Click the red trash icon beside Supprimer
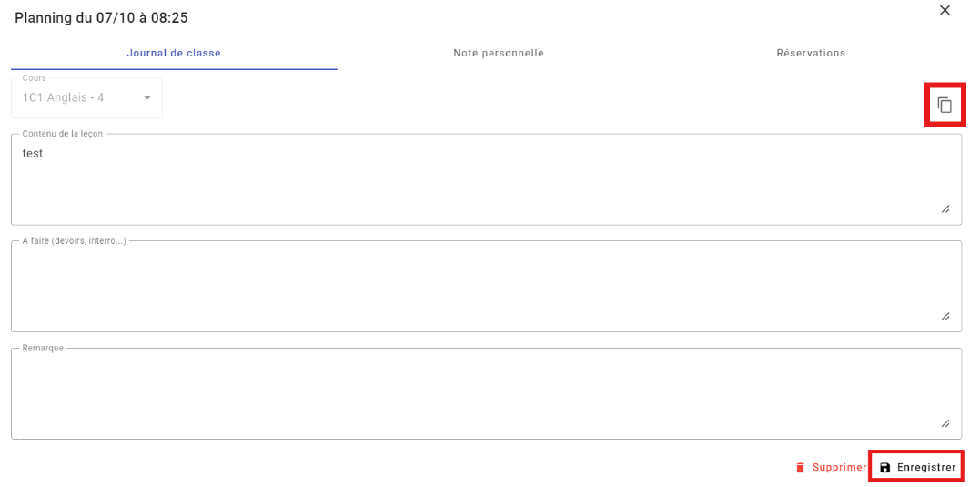The image size is (980, 487). click(x=801, y=468)
